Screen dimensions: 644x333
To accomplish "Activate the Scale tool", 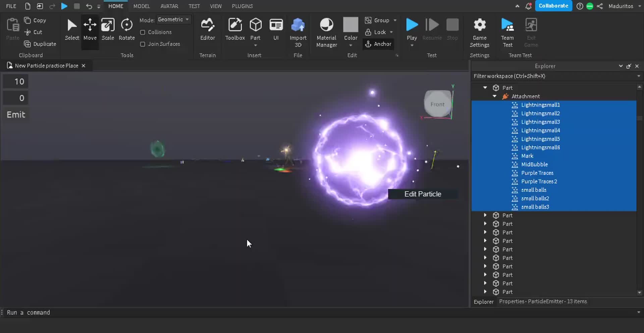I will pyautogui.click(x=108, y=28).
